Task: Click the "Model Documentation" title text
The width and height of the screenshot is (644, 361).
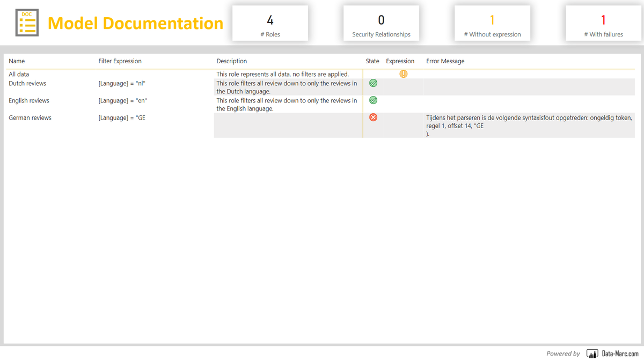Action: pyautogui.click(x=135, y=23)
